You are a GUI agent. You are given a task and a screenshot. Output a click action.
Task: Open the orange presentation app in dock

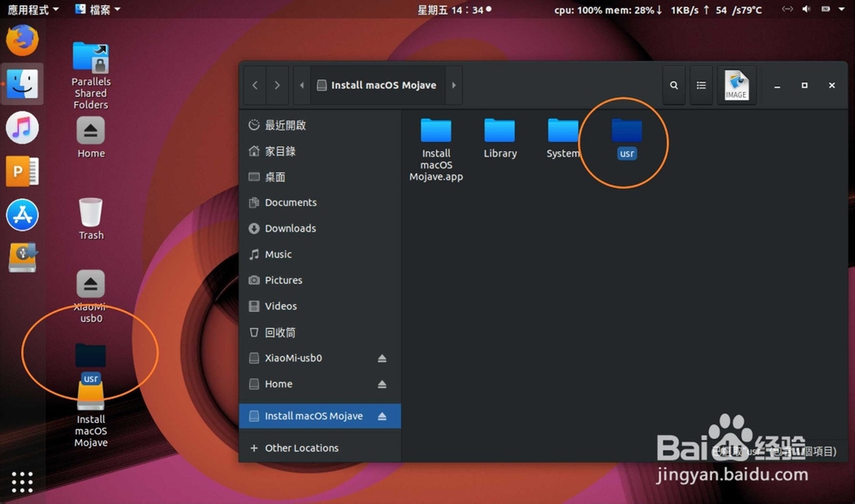[x=22, y=172]
